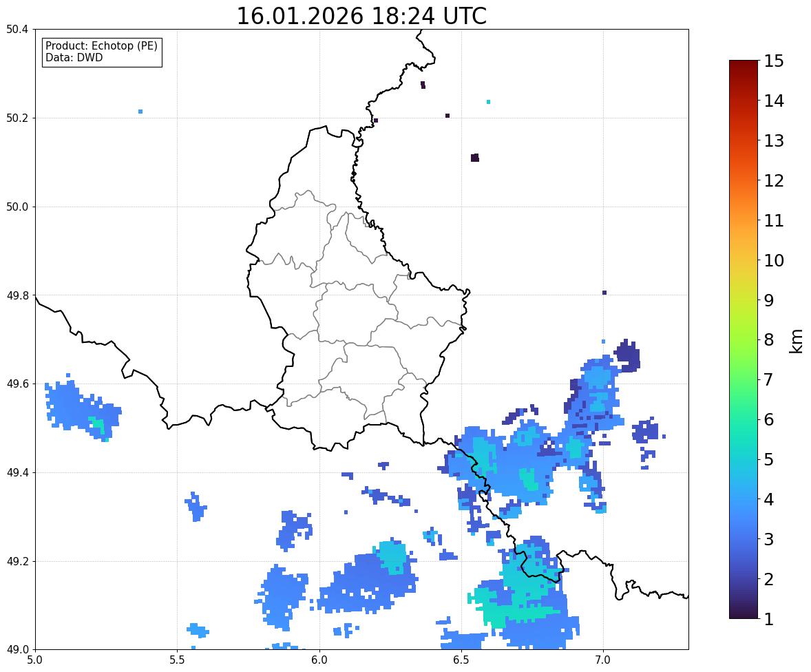
Task: Click the latitude axis label 49.0
Action: point(17,650)
